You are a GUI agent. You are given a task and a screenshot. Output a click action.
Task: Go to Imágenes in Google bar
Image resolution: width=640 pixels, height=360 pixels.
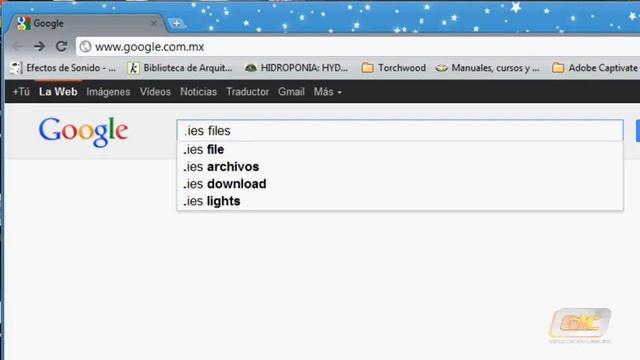(x=108, y=92)
